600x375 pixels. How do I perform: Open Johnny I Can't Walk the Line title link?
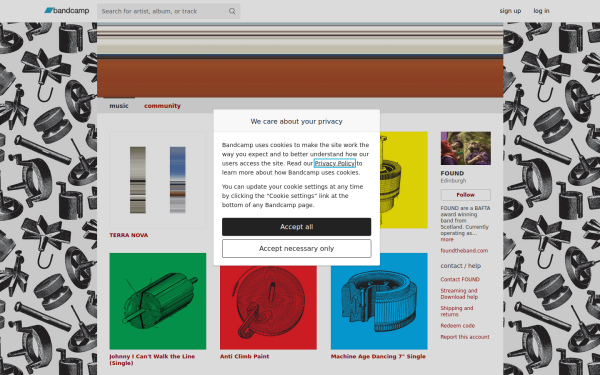152,360
